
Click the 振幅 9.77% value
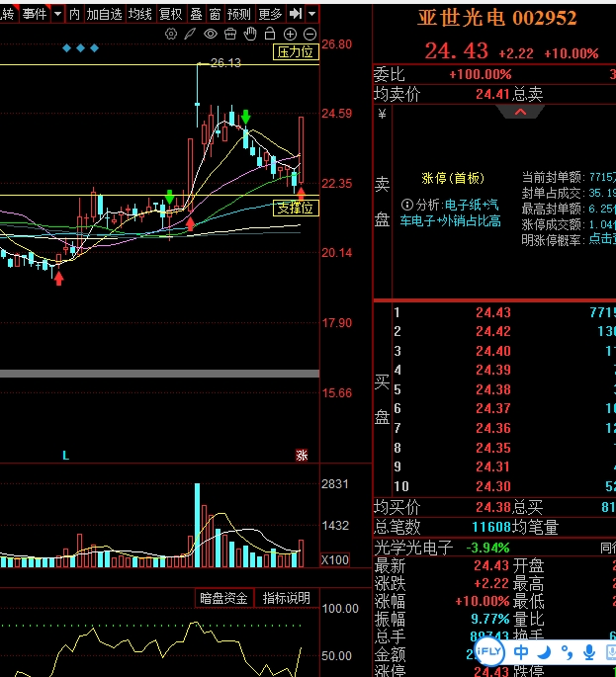click(x=489, y=619)
